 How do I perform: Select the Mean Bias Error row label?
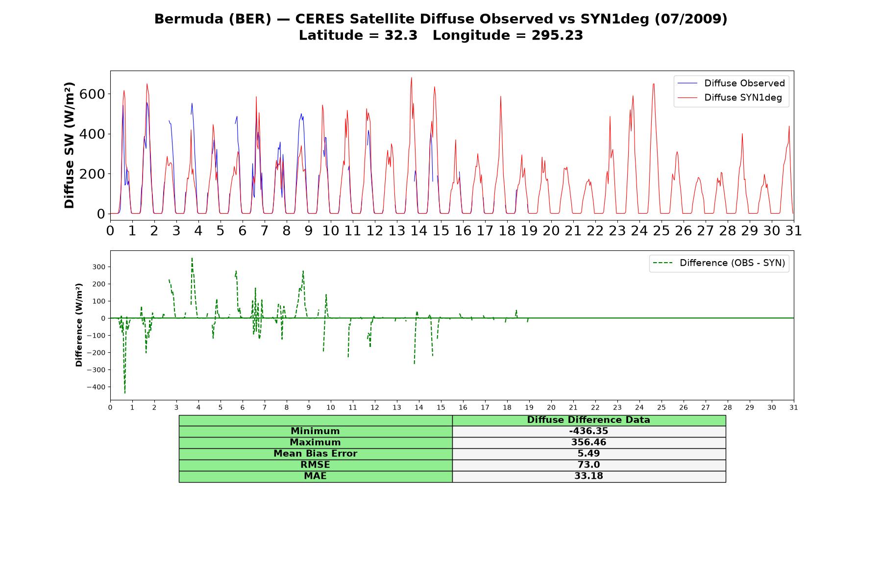pos(315,454)
